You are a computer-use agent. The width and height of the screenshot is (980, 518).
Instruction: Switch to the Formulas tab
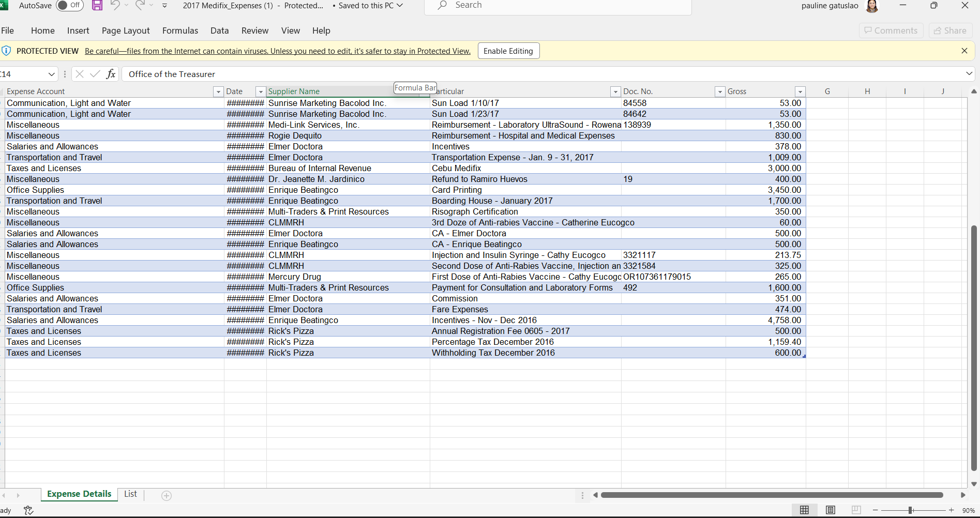180,31
